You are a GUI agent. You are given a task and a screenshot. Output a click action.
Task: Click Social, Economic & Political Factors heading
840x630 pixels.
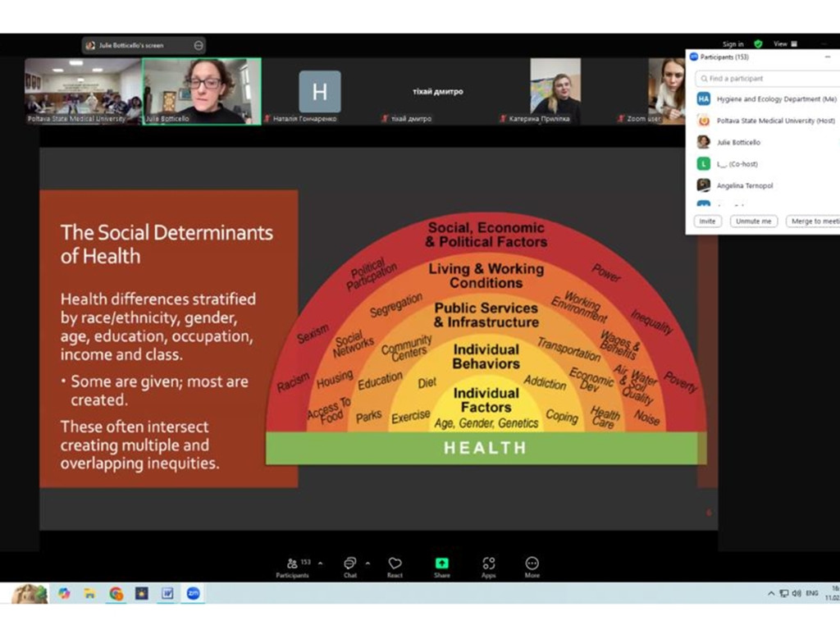(486, 235)
